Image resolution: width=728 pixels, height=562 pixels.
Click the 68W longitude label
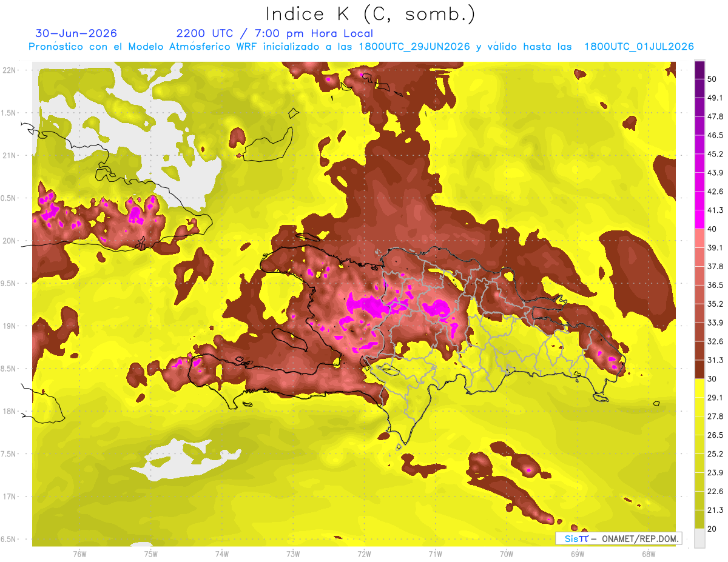pyautogui.click(x=649, y=554)
